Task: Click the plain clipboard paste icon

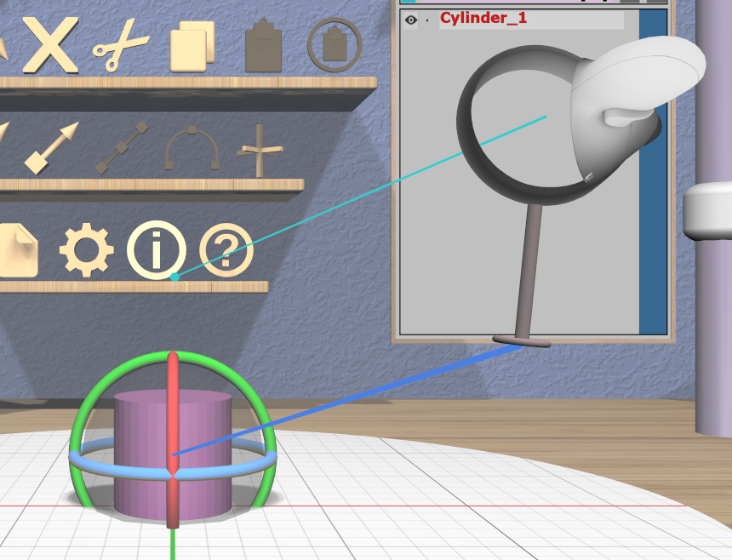Action: click(x=263, y=47)
